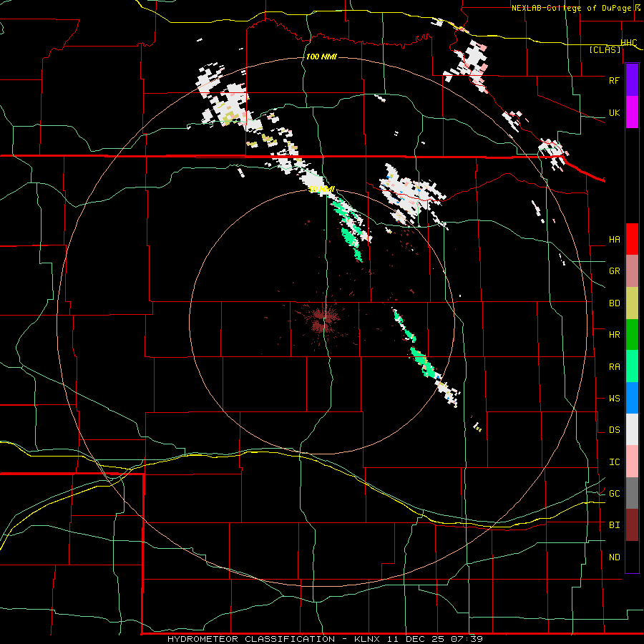Viewport: 644px width, 644px height.
Task: Click the '100 NMI' range ring label
Action: [321, 57]
